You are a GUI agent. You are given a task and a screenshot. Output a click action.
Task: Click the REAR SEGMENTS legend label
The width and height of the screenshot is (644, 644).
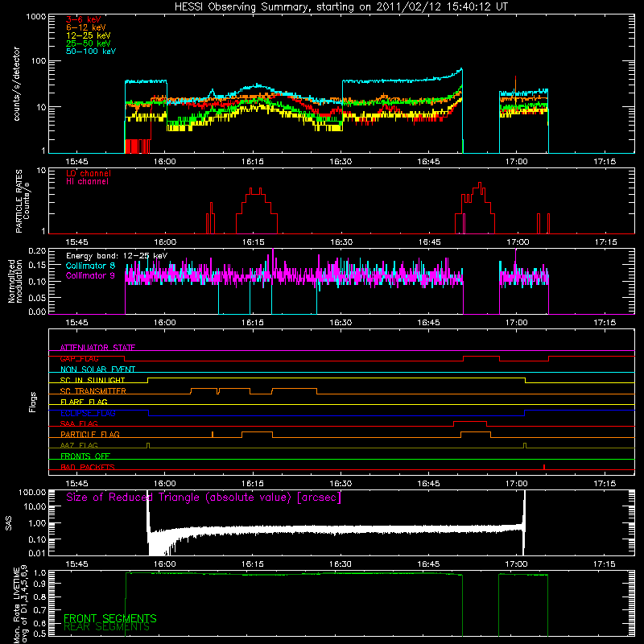tap(106, 627)
